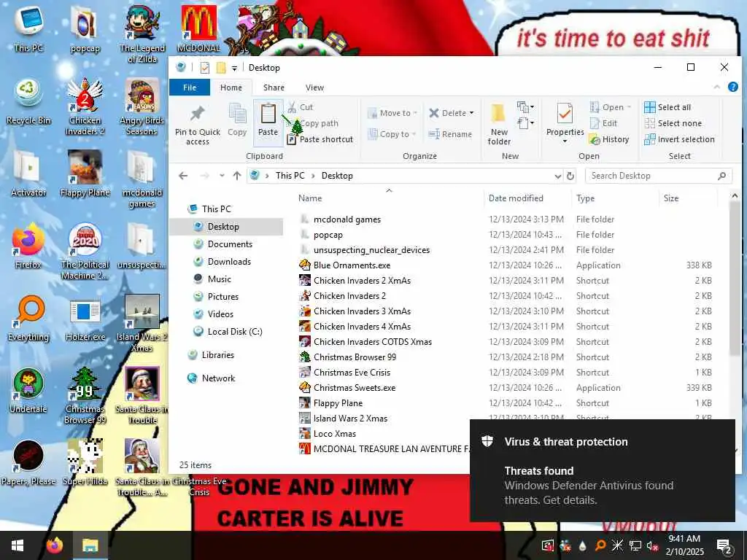Click the Back navigation arrow
The image size is (747, 560).
pos(183,176)
